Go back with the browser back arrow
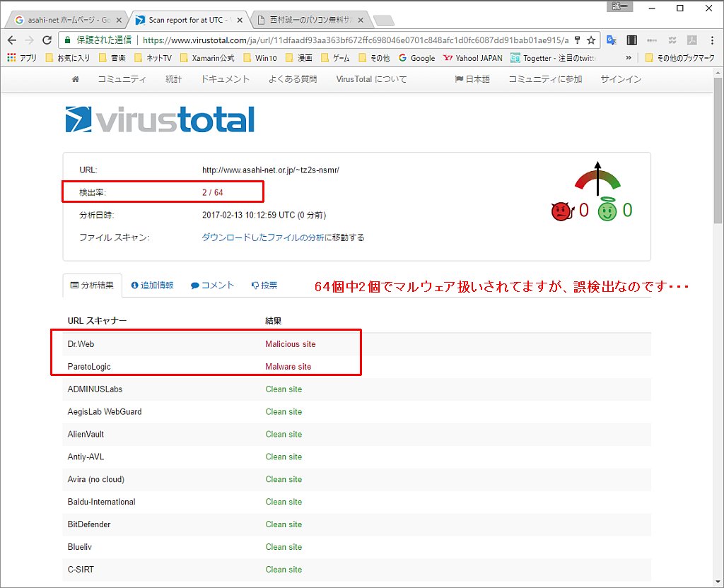The image size is (724, 588). 12,40
